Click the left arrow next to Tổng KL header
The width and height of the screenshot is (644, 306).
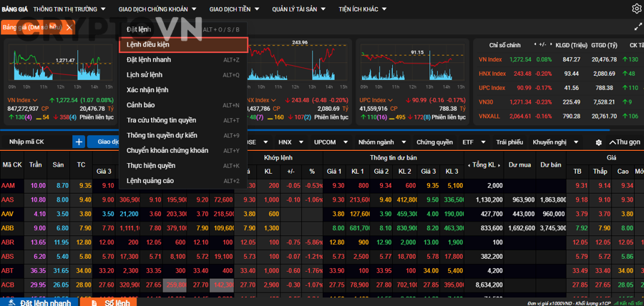pyautogui.click(x=469, y=165)
